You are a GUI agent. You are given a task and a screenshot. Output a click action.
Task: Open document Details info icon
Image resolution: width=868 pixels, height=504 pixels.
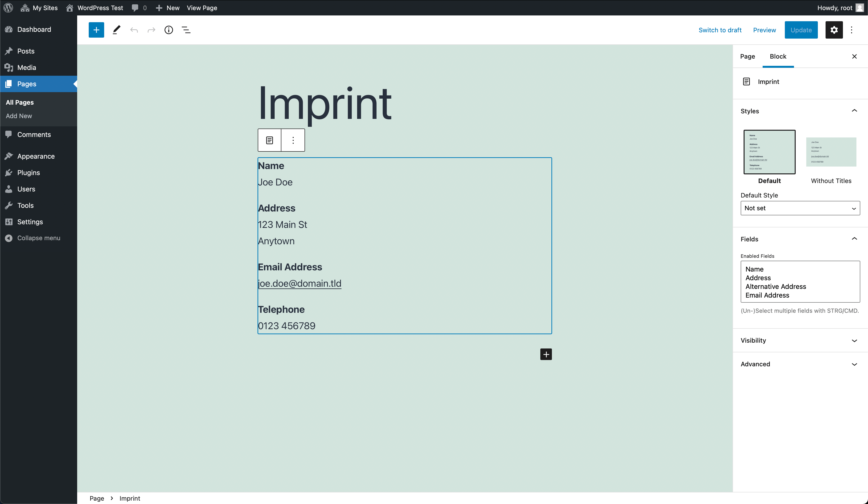tap(169, 30)
